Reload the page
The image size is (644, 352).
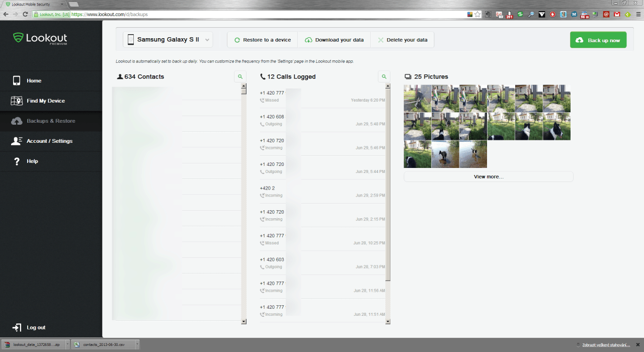pos(25,15)
